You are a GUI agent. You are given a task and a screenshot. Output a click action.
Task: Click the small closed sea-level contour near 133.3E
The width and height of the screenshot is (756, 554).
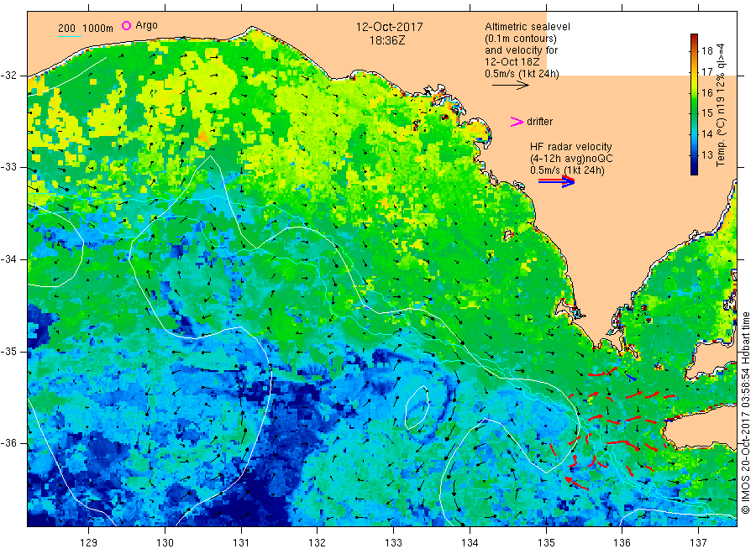pos(417,408)
